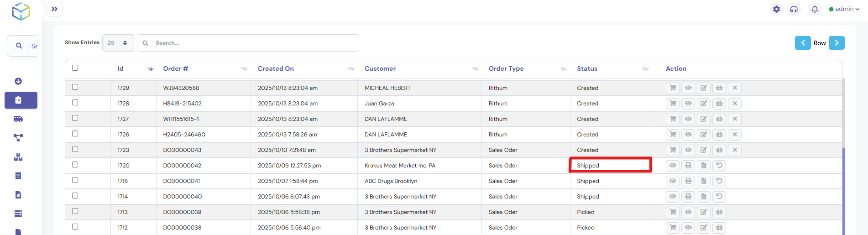Edit order H2405-246460
This screenshot has width=868, height=235.
click(704, 135)
